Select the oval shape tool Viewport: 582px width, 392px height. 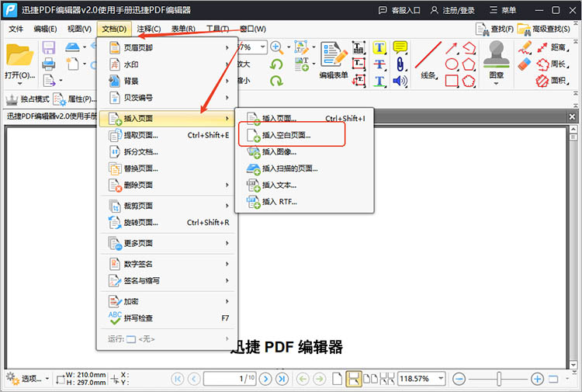452,64
